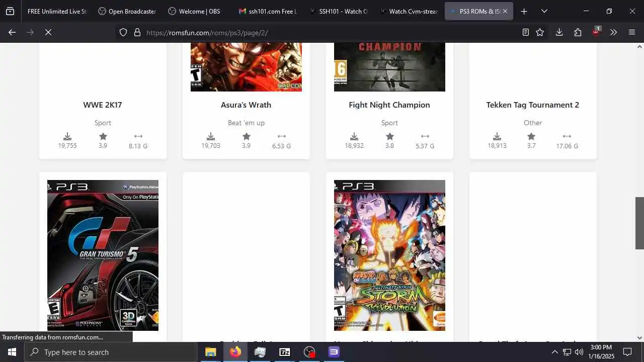Open the OBS Studio taskbar icon
Screen dimensions: 644x362
pos(309,352)
